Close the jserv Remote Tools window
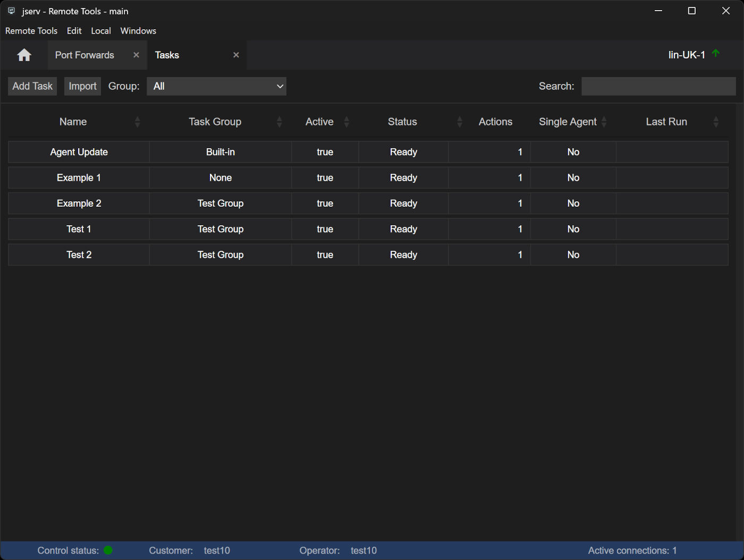The height and width of the screenshot is (560, 744). point(726,11)
